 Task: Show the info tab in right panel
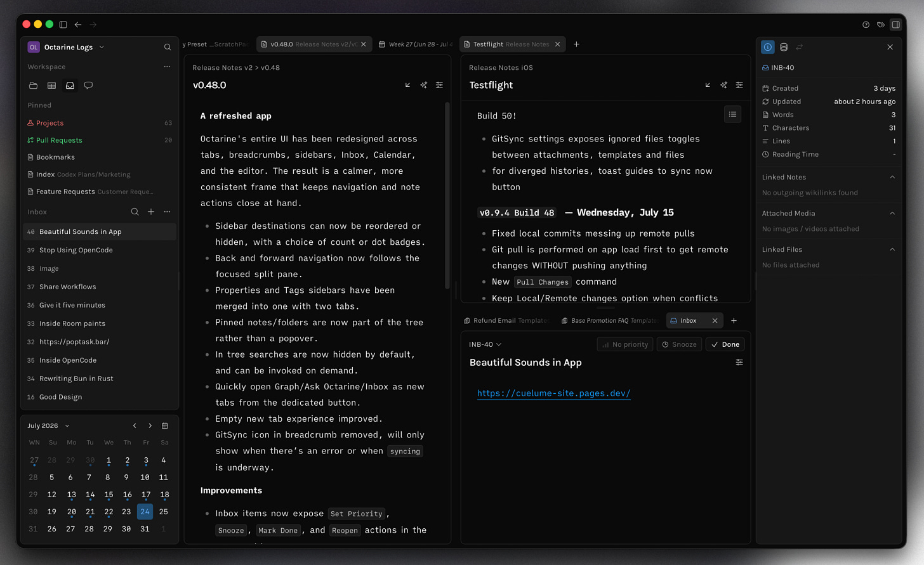point(768,47)
